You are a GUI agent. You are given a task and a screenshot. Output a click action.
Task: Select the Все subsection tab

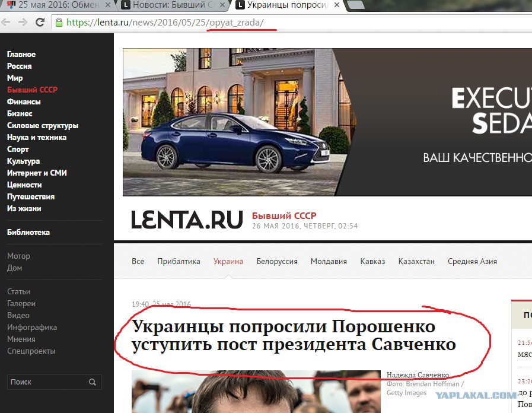pos(138,261)
